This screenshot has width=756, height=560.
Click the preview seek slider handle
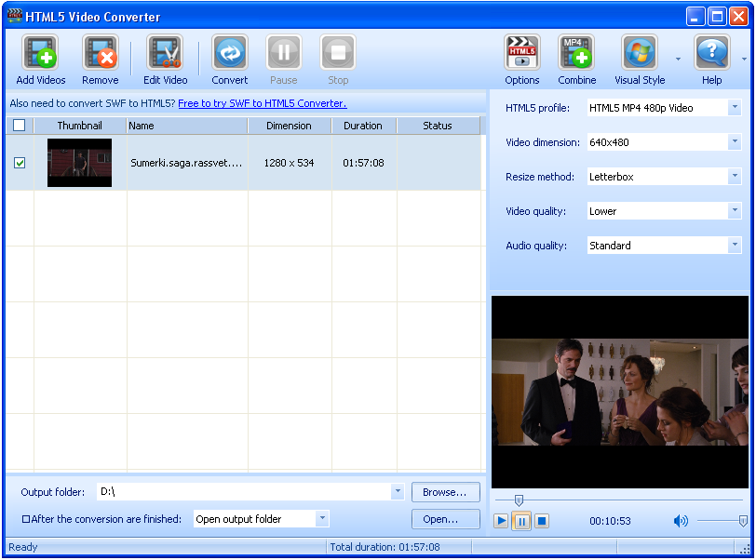pos(519,500)
